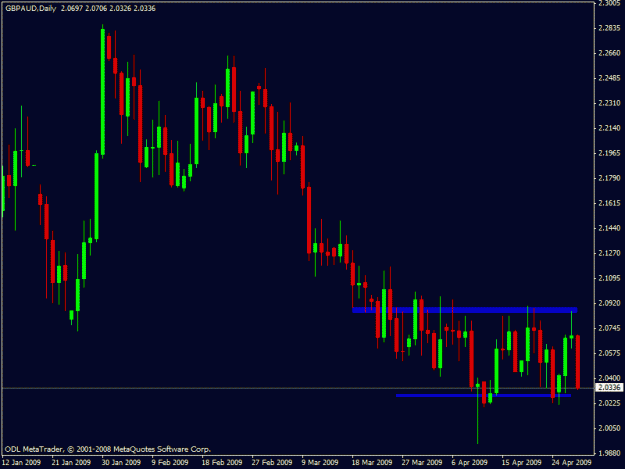Screen dimensions: 625x469
Task: Click the current price label 2.0336
Action: coord(609,387)
